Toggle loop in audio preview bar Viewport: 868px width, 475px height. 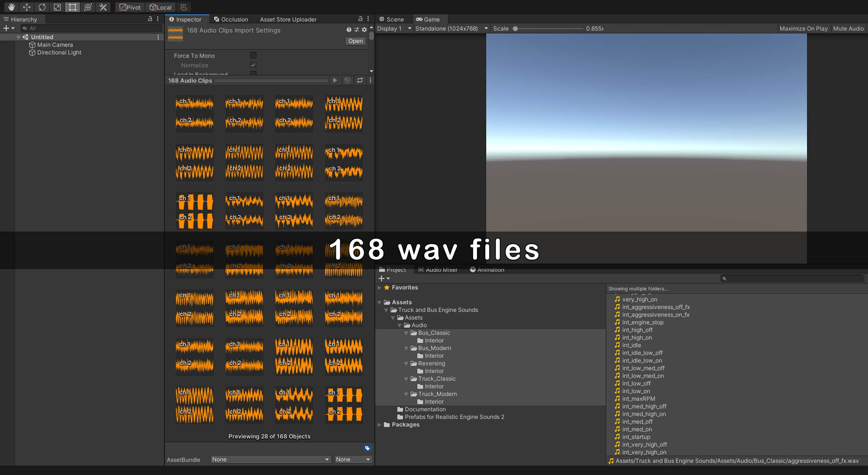[x=360, y=80]
